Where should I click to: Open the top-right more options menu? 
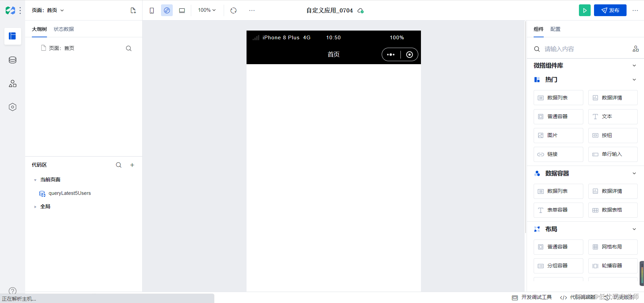point(635,10)
